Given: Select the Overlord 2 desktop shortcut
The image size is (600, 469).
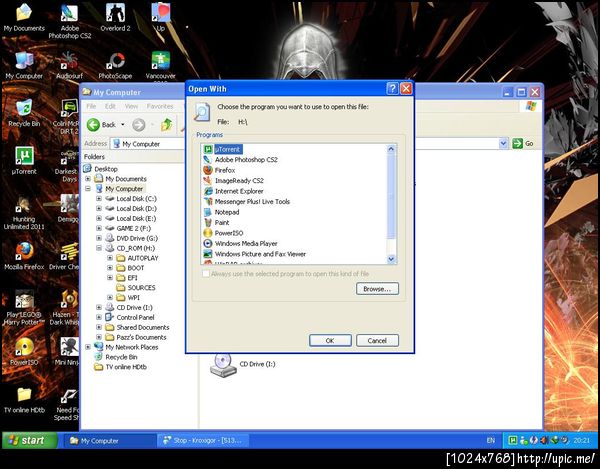Looking at the screenshot, I should [115, 17].
